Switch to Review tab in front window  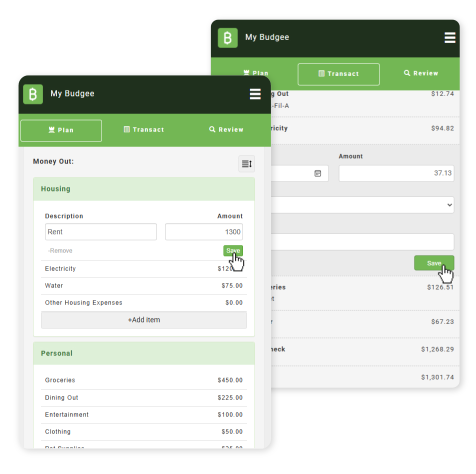pyautogui.click(x=226, y=130)
